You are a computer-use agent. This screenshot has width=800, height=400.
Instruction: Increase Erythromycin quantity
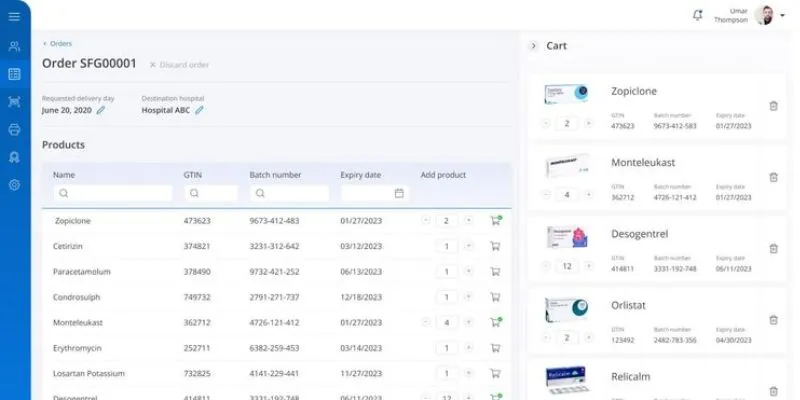click(468, 348)
